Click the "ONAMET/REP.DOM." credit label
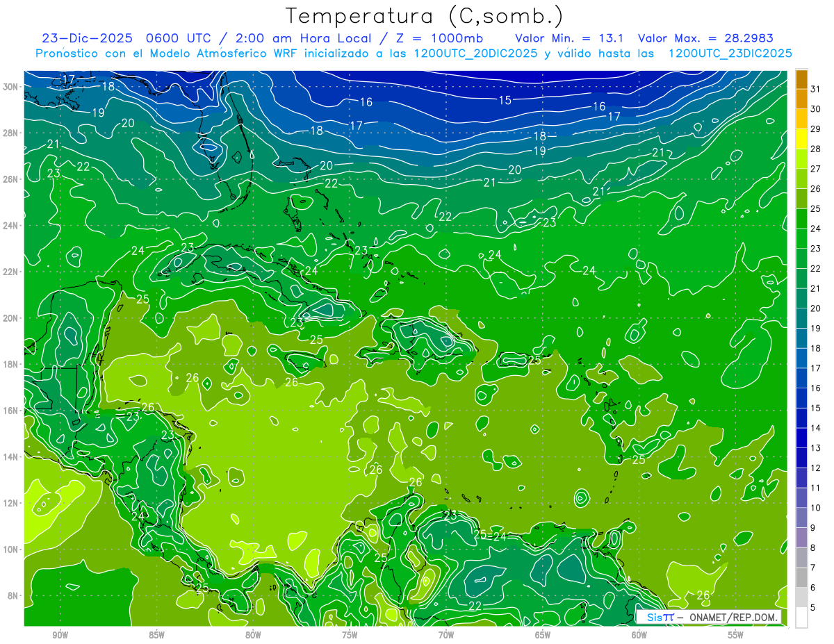 point(733,617)
